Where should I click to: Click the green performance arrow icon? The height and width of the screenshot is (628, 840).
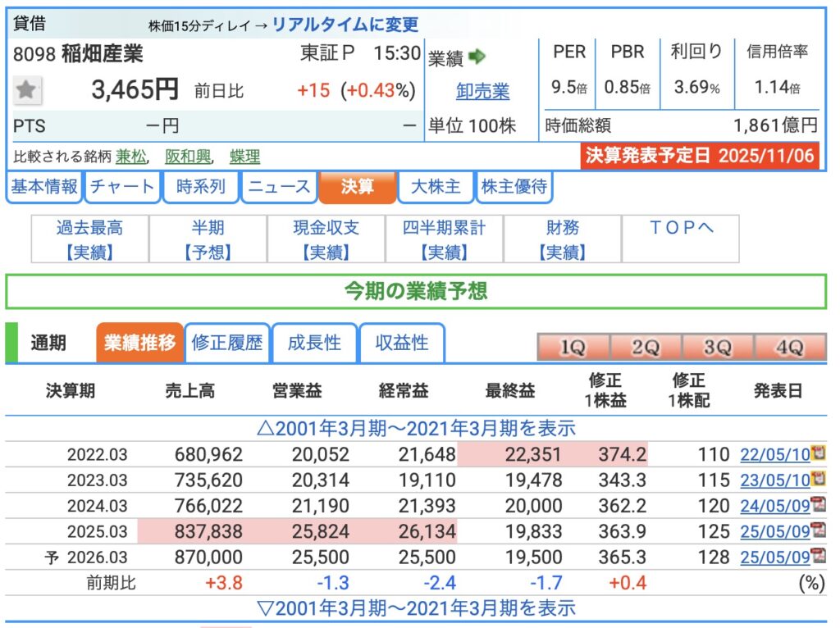(477, 57)
